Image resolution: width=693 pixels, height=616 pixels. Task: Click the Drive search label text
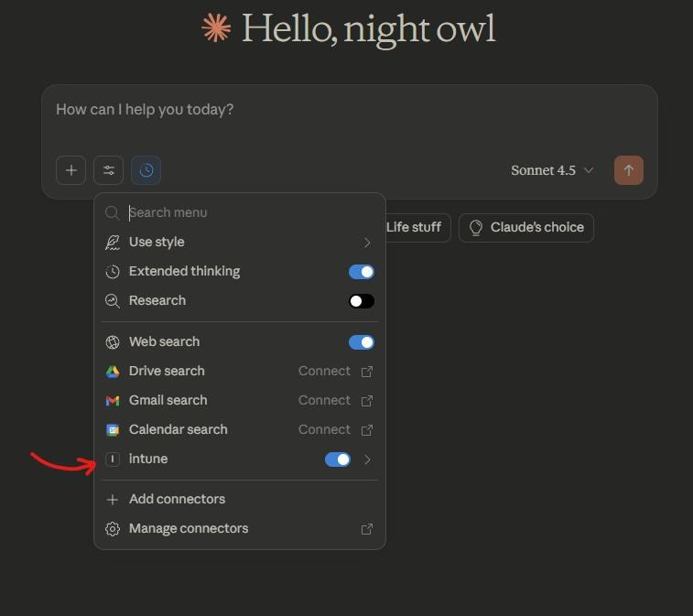click(x=167, y=371)
